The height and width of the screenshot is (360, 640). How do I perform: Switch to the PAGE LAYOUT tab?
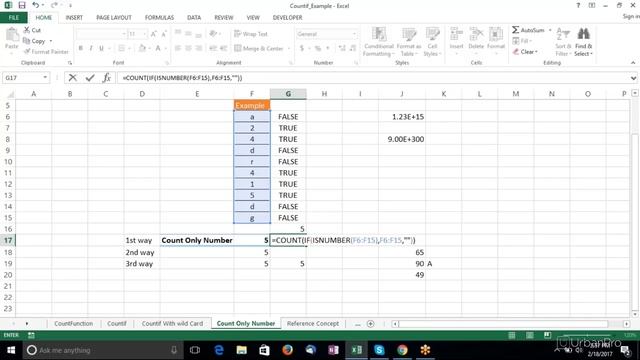click(114, 18)
